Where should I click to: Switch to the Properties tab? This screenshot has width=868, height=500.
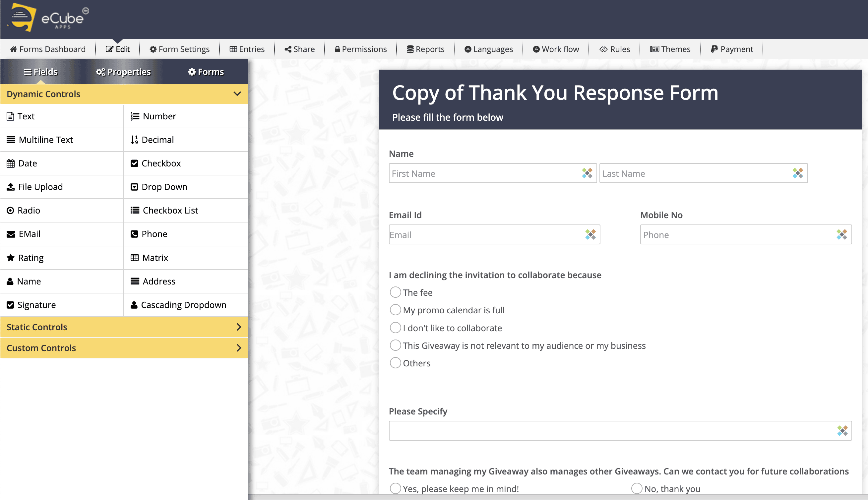coord(124,72)
